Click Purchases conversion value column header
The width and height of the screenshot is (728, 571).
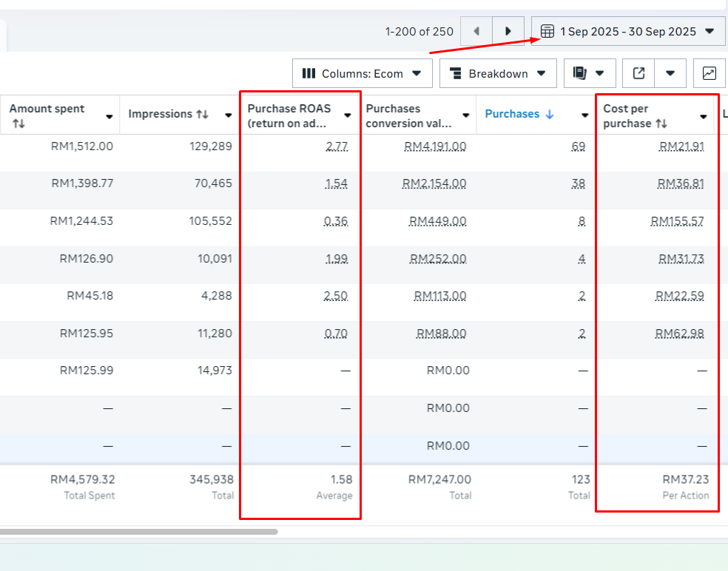(408, 115)
